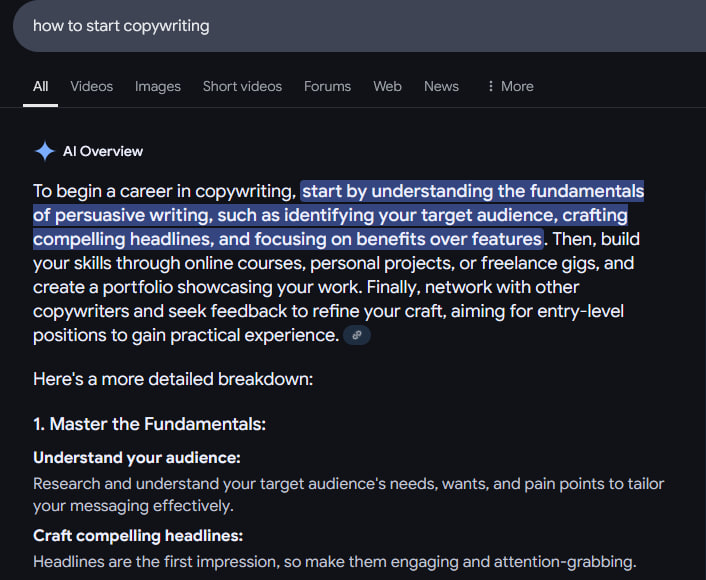Click the Understand your audience subheading
Viewport: 706px width, 580px height.
coord(137,458)
